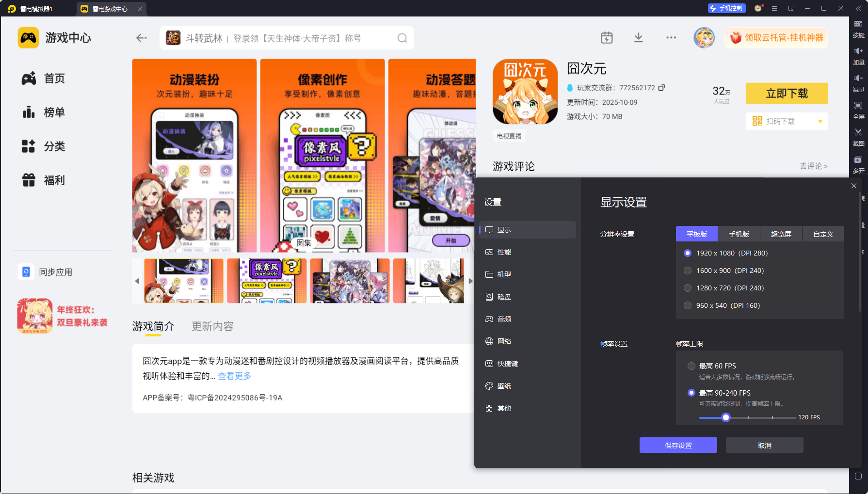Open 同步应用 sync apps
The width and height of the screenshot is (868, 494).
(46, 272)
